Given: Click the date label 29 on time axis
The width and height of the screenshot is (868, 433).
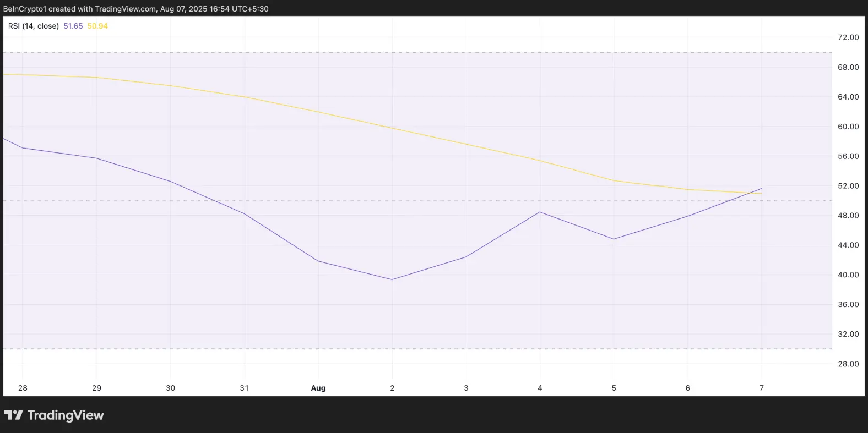Looking at the screenshot, I should click(96, 388).
